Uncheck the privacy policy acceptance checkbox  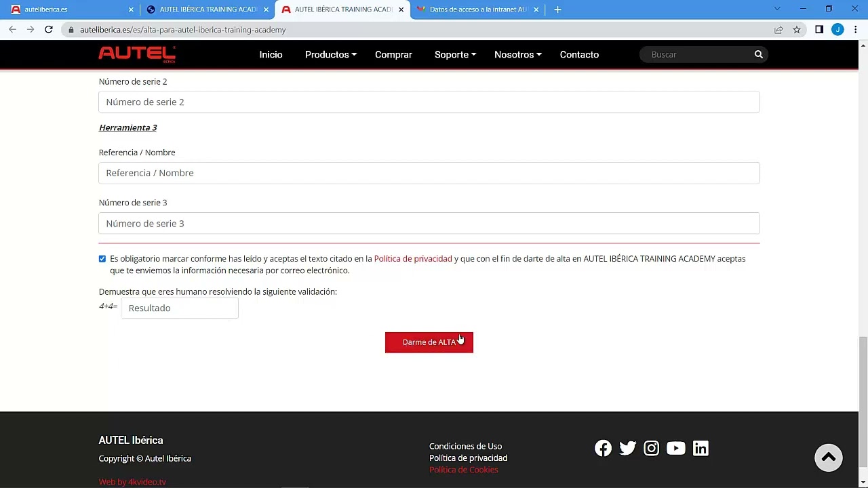[102, 259]
